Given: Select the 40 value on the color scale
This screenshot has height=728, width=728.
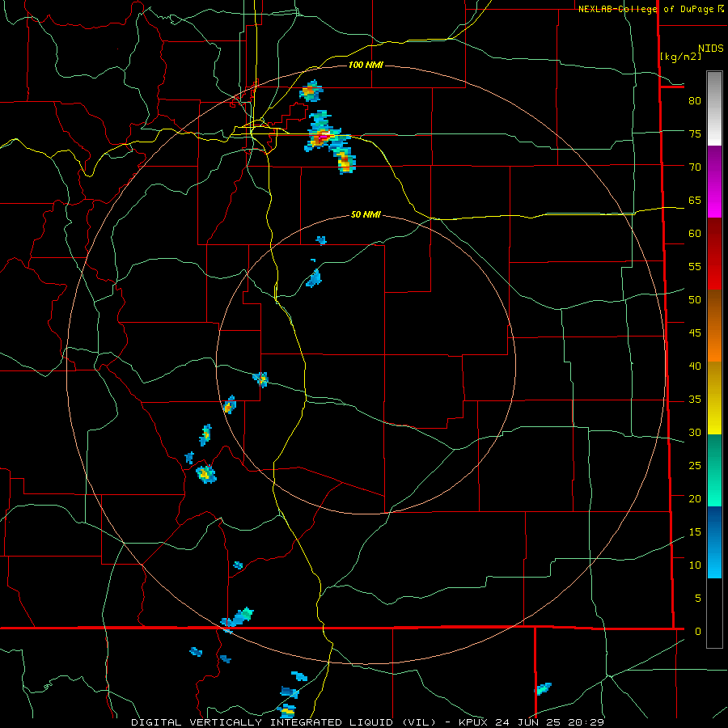Looking at the screenshot, I should pos(695,366).
